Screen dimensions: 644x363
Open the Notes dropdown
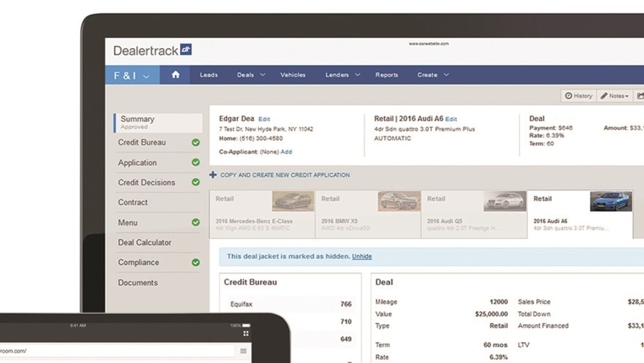[x=614, y=96]
